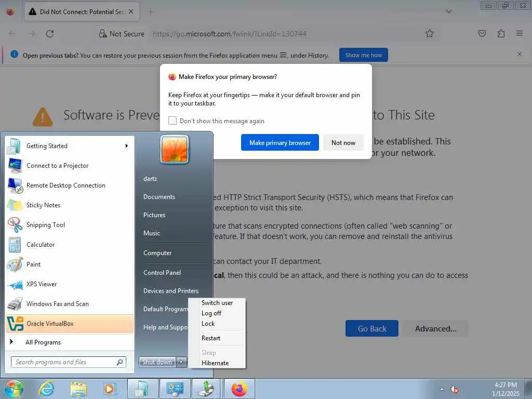
Task: Open Control Panel from the Start menu
Action: [162, 273]
